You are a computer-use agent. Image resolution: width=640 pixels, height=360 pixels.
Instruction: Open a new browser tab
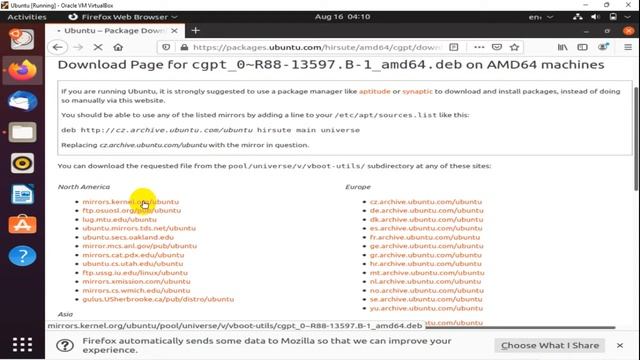[196, 31]
